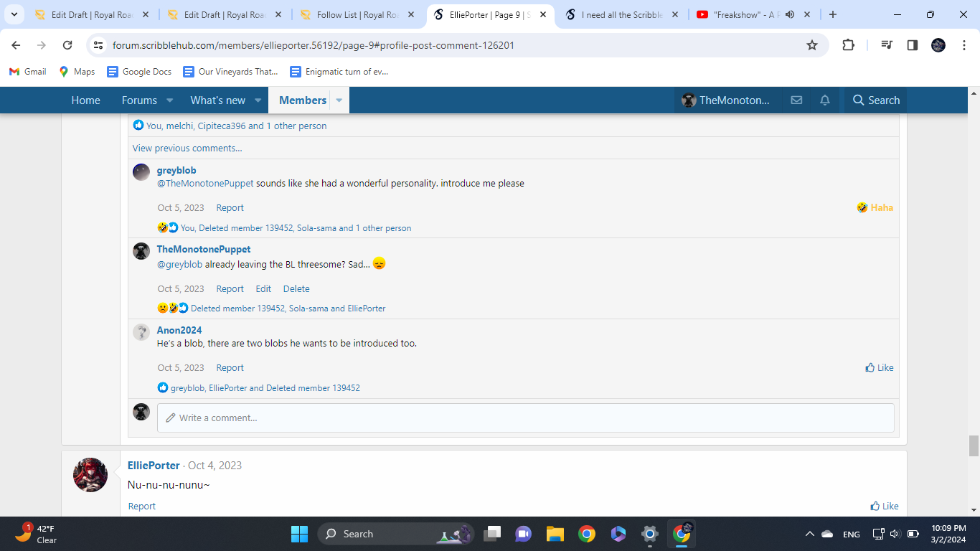The width and height of the screenshot is (980, 551).
Task: Delete TheMonotonePuppet's comment
Action: (x=296, y=288)
